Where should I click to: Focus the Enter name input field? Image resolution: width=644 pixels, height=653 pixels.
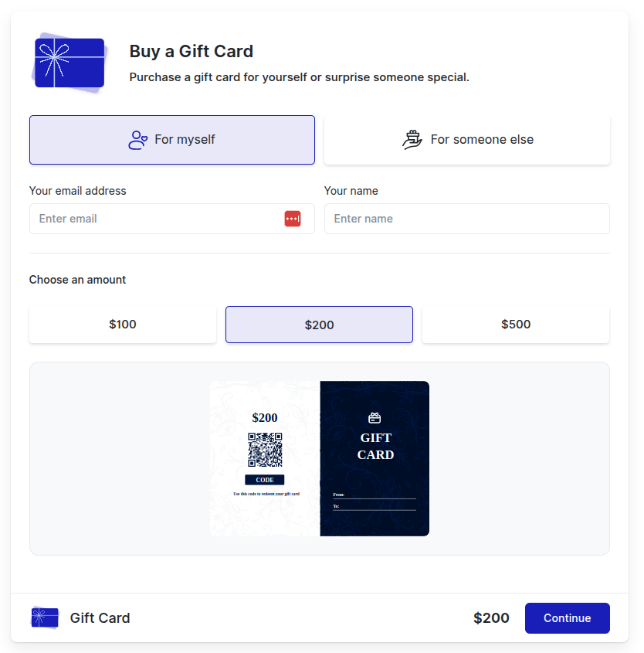[x=467, y=219]
